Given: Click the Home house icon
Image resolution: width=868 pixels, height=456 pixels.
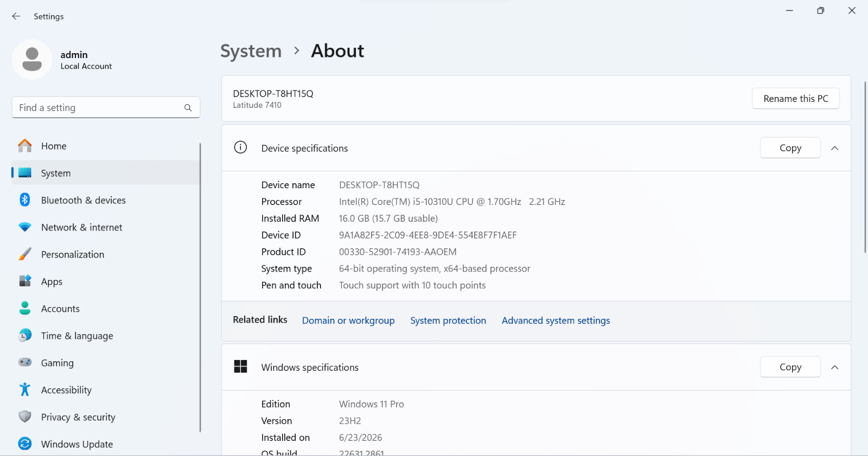Looking at the screenshot, I should 25,146.
